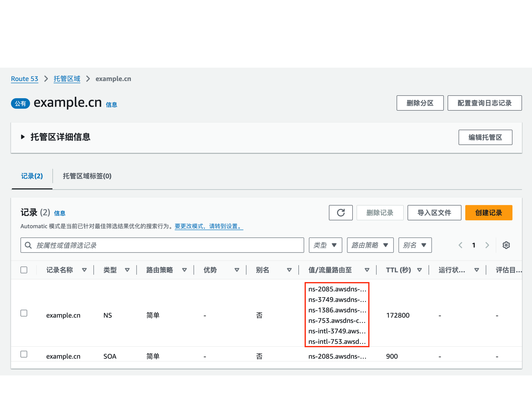Click ns-intl-753.awsd value in NS row
Viewport: 532px width, 397px height.
pos(337,342)
